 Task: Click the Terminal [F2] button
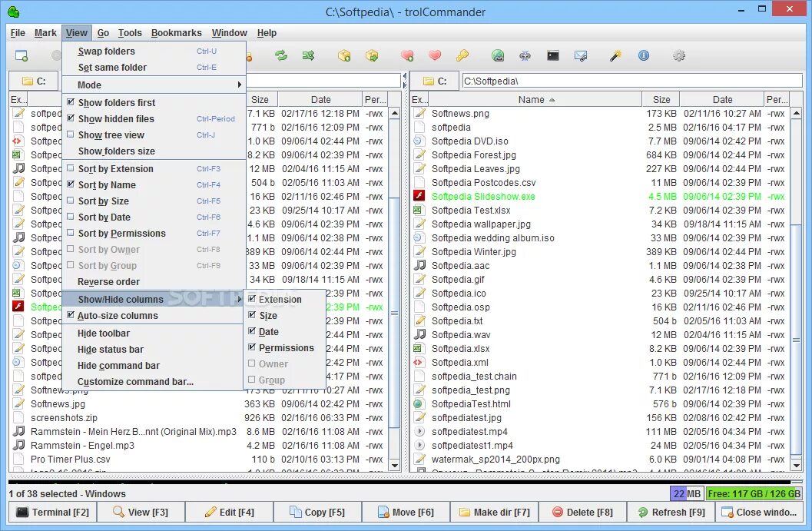tap(52, 512)
